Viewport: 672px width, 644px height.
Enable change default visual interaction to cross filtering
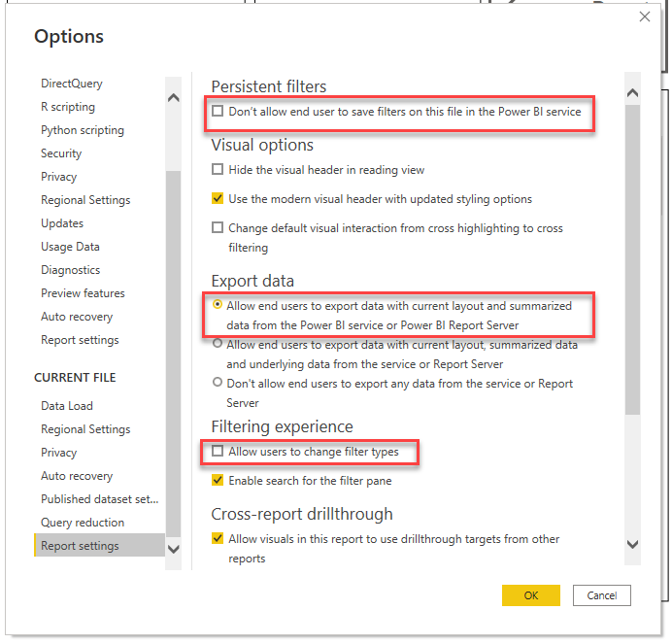218,227
